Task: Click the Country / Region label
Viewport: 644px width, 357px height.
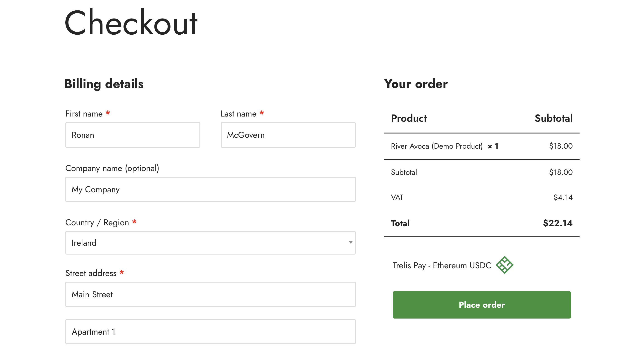Action: click(x=97, y=223)
